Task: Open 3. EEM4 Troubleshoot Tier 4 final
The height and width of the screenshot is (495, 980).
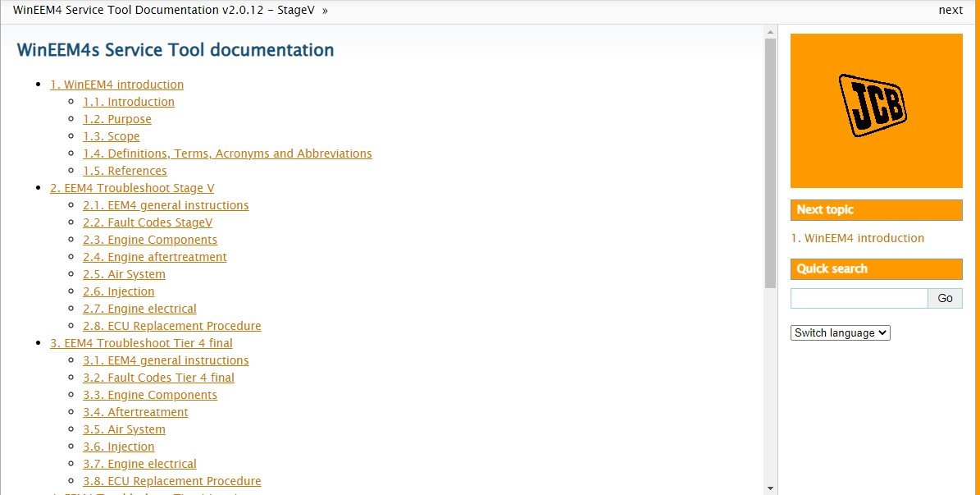Action: click(x=141, y=343)
